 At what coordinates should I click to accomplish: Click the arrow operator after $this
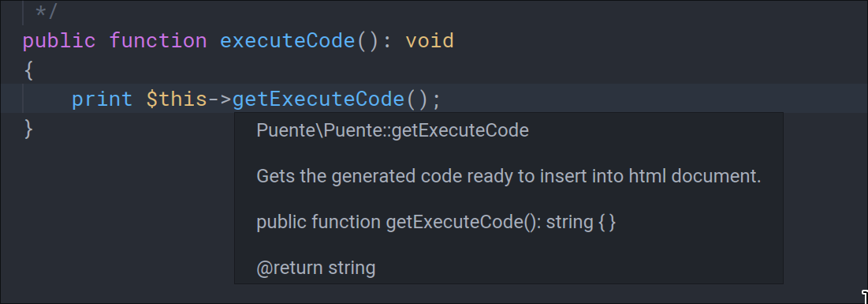pyautogui.click(x=220, y=99)
